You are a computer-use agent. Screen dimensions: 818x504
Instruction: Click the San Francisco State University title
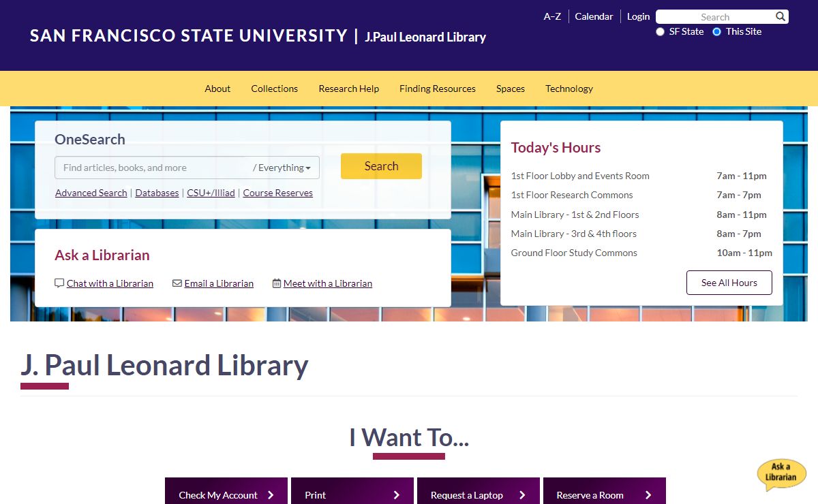(x=189, y=35)
